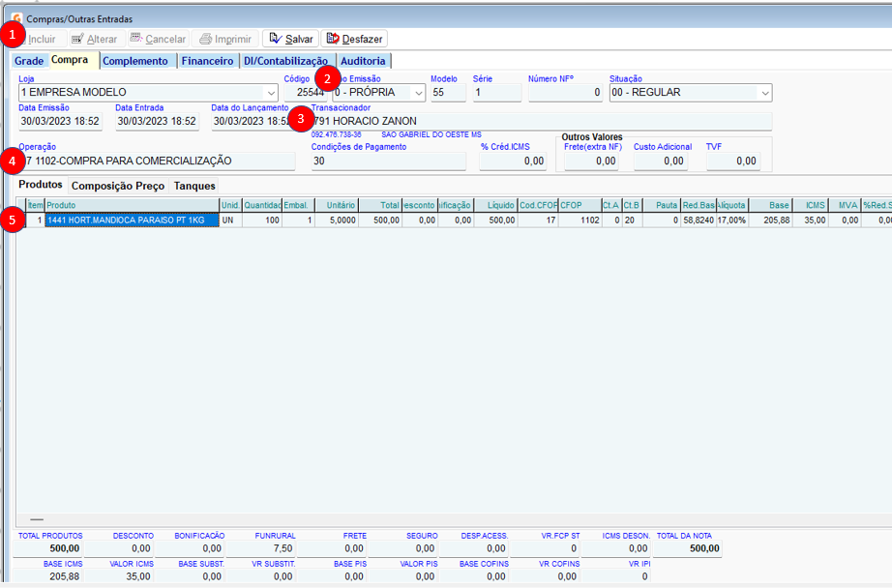Click the Produto column header
Screen dimensions: 892x588
[132, 205]
